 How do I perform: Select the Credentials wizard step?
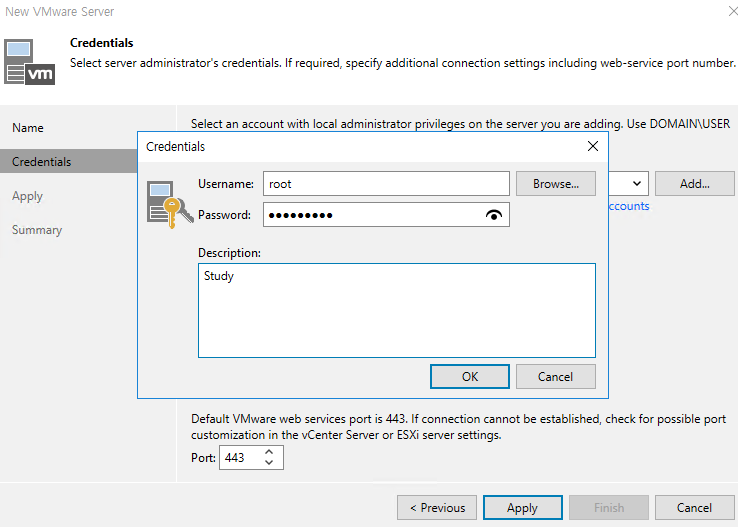pos(69,161)
